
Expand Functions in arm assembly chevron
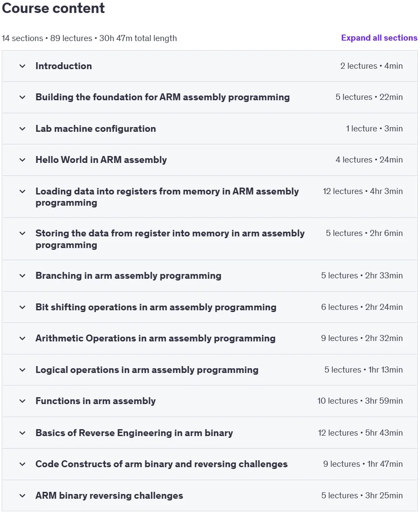(22, 401)
